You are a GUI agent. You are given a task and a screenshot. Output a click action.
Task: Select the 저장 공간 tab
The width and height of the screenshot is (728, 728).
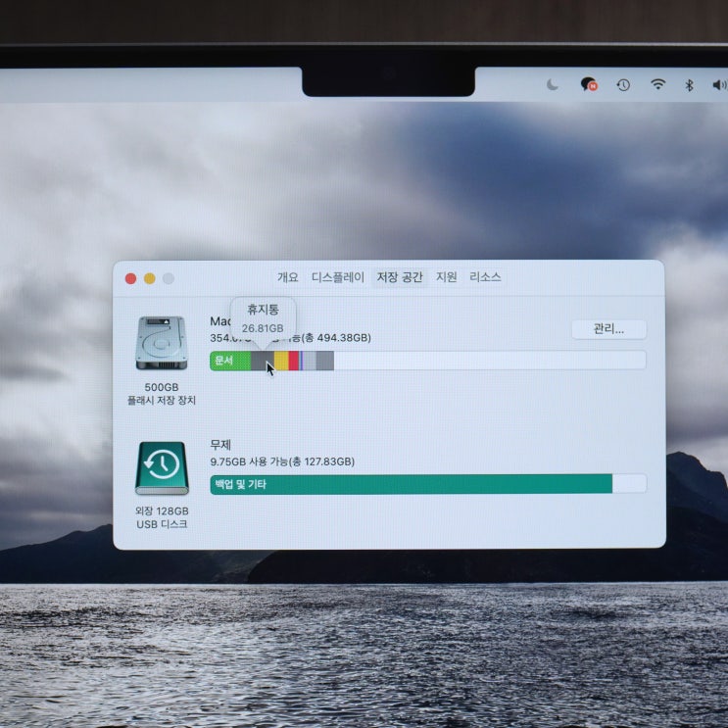pyautogui.click(x=400, y=277)
